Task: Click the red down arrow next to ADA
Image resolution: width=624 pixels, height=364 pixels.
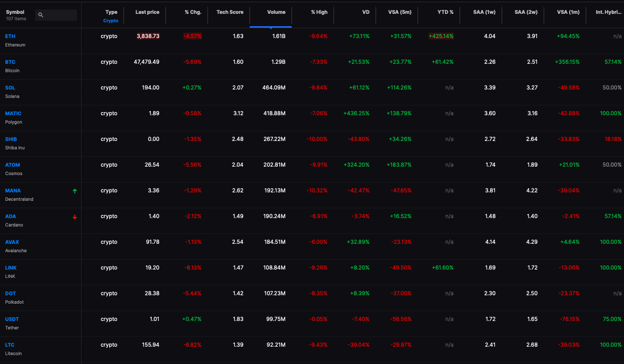Action: click(x=75, y=217)
